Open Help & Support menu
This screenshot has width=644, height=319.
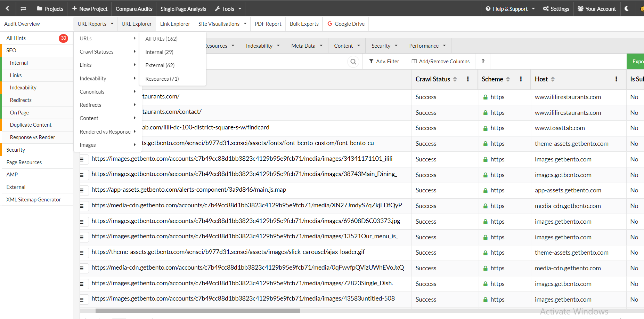[510, 9]
